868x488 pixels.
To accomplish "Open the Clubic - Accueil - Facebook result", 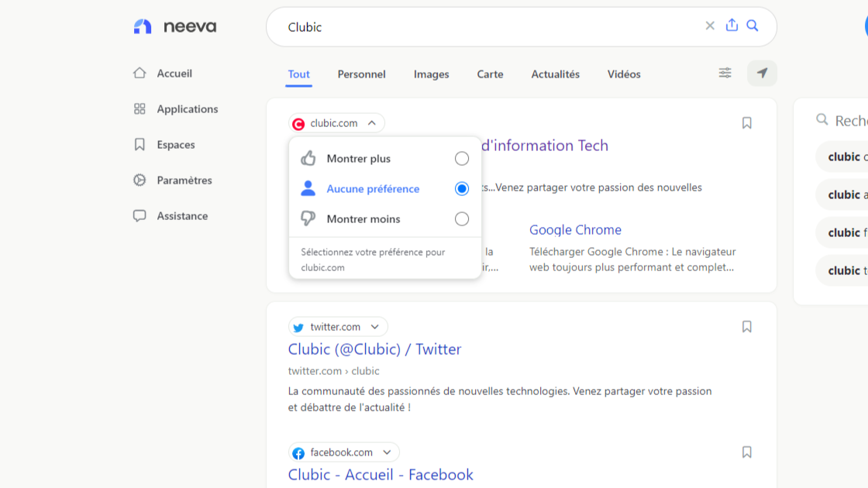I will coord(381,475).
